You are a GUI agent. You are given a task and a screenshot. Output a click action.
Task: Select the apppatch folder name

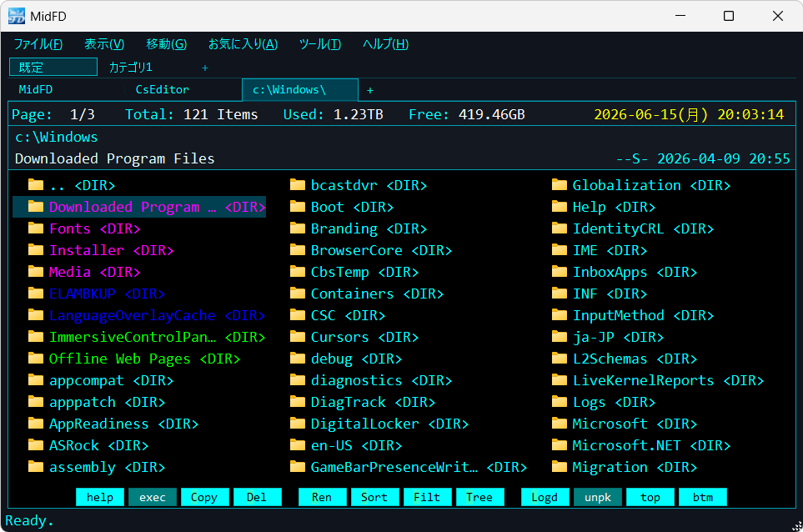point(83,402)
